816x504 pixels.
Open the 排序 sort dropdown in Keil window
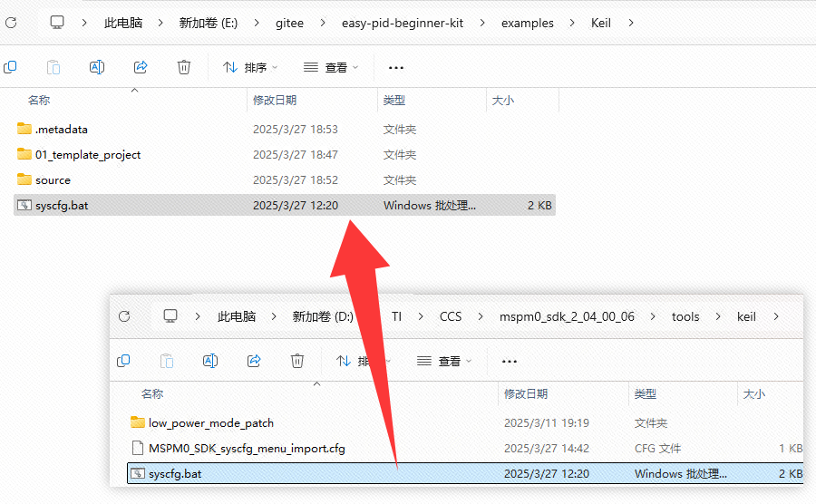[250, 68]
